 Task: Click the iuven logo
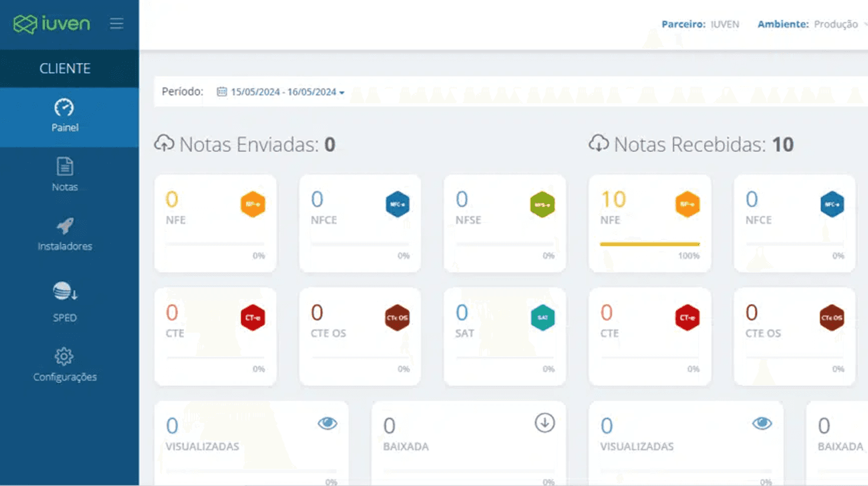tap(52, 24)
